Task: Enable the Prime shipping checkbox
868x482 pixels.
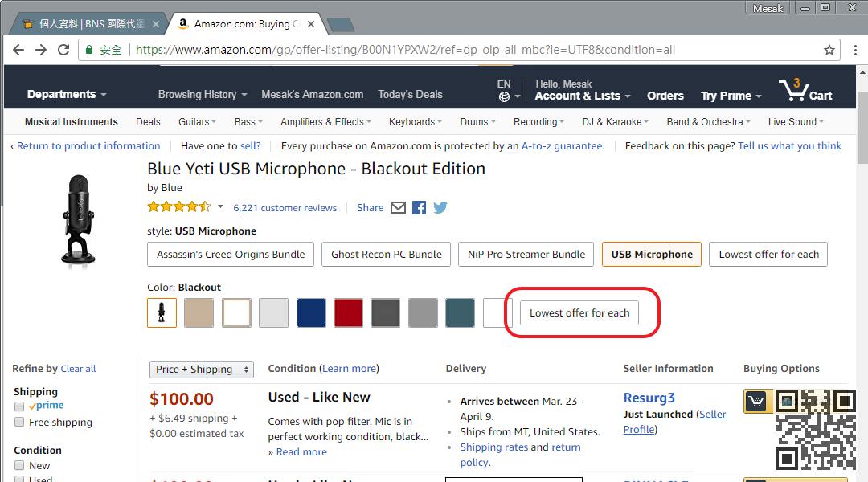Action: tap(19, 406)
